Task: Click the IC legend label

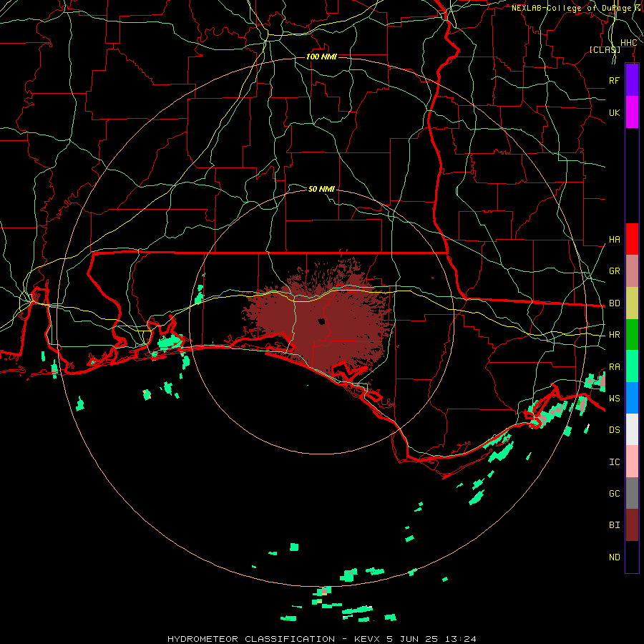Action: click(614, 462)
